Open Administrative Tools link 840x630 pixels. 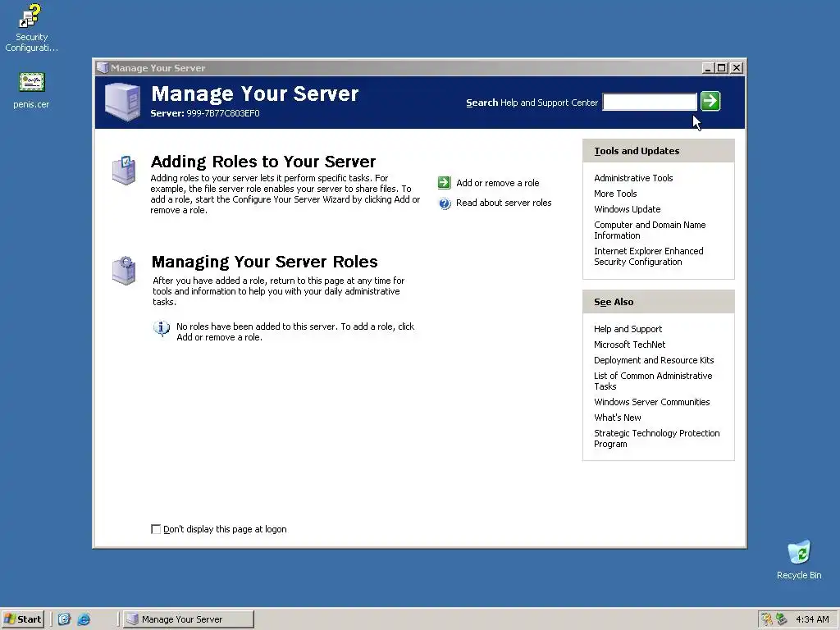point(633,178)
